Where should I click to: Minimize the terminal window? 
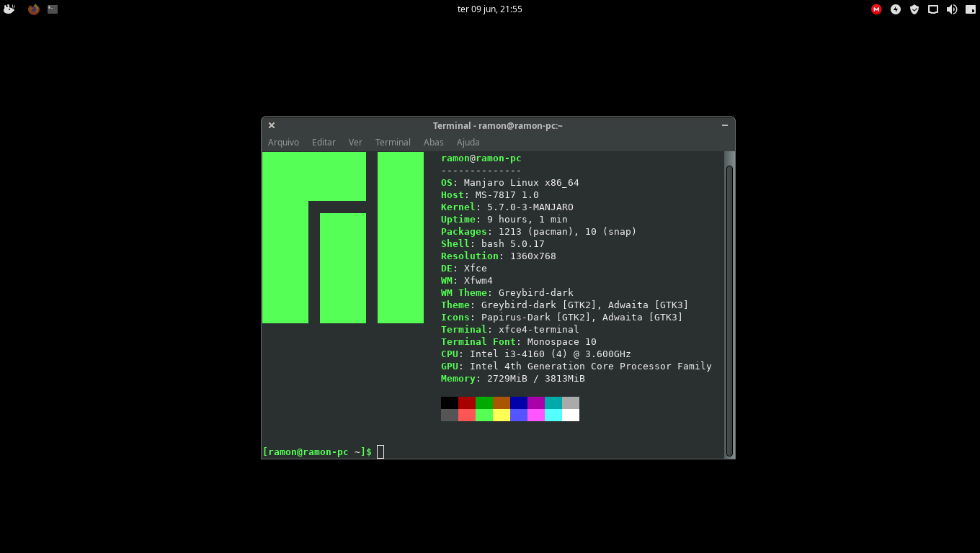pyautogui.click(x=725, y=125)
